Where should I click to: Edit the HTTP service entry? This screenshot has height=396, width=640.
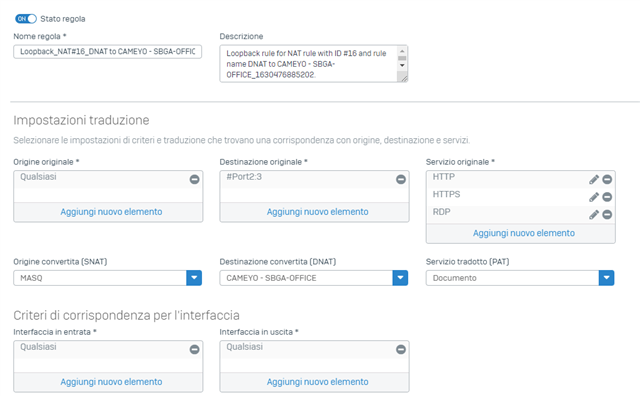click(x=594, y=179)
